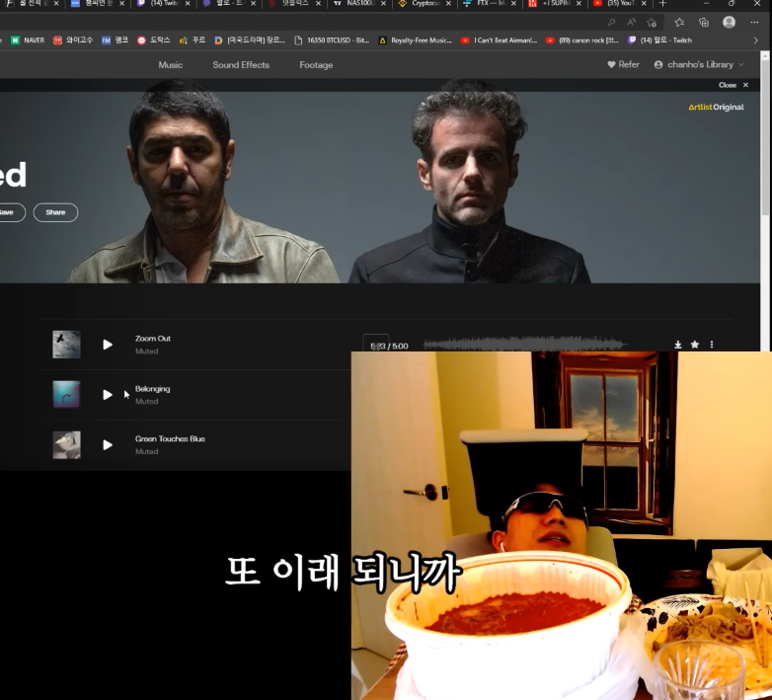
Task: Click the zoom magnifier icon in address bar
Action: pos(611,22)
